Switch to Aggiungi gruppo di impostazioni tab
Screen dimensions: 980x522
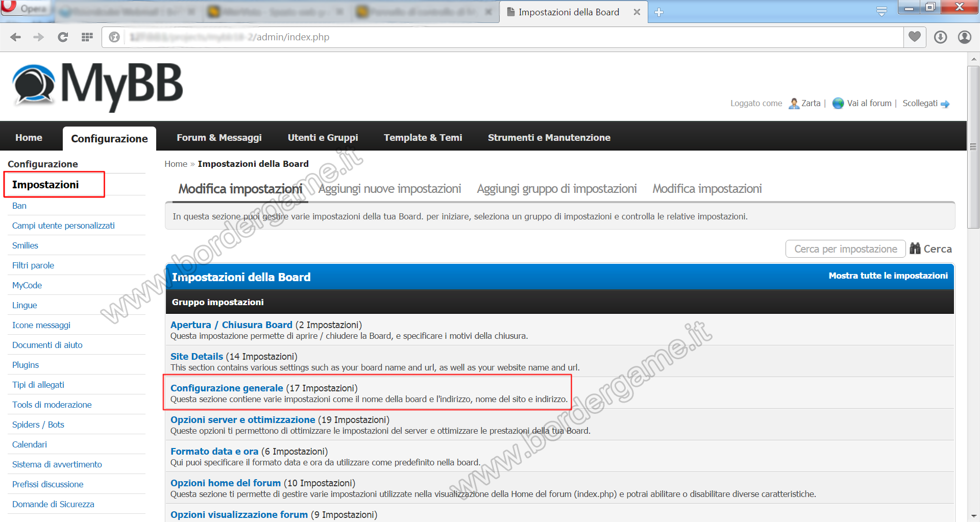pos(556,189)
